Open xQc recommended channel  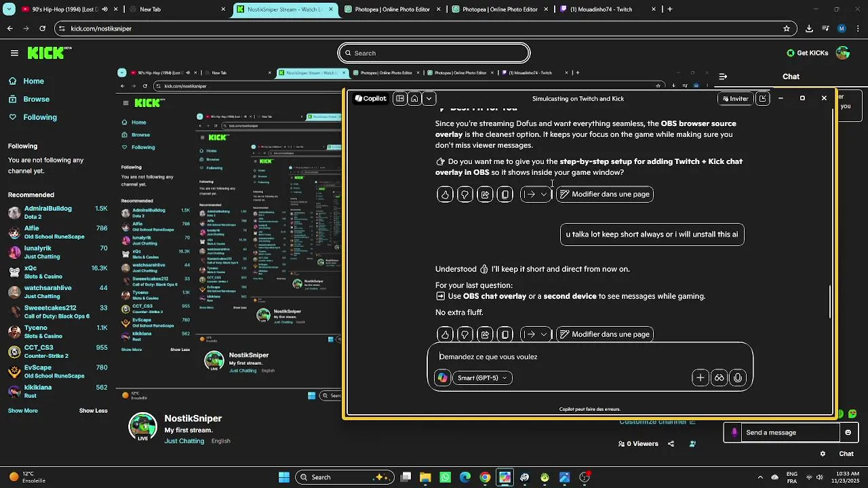(x=58, y=272)
